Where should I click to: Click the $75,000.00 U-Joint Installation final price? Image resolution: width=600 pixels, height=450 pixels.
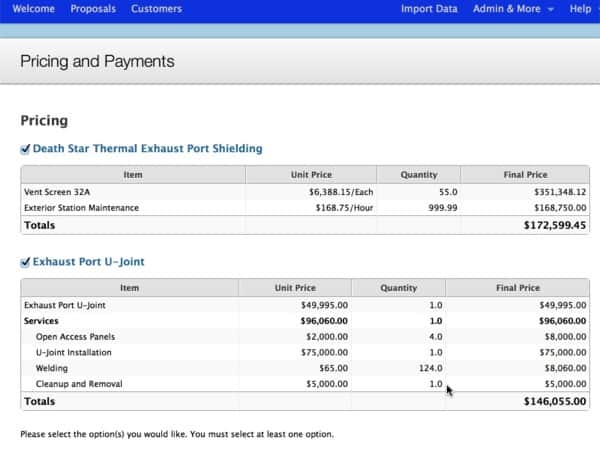(563, 352)
